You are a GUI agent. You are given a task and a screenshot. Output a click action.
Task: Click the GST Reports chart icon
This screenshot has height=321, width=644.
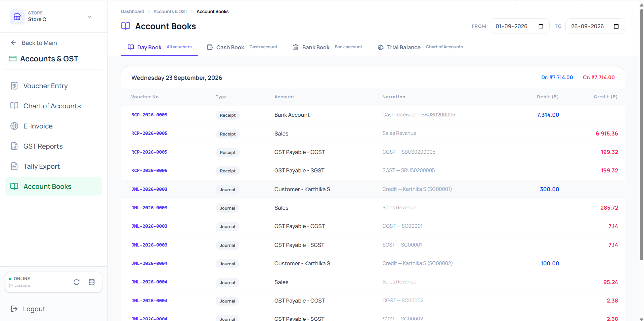pos(14,146)
